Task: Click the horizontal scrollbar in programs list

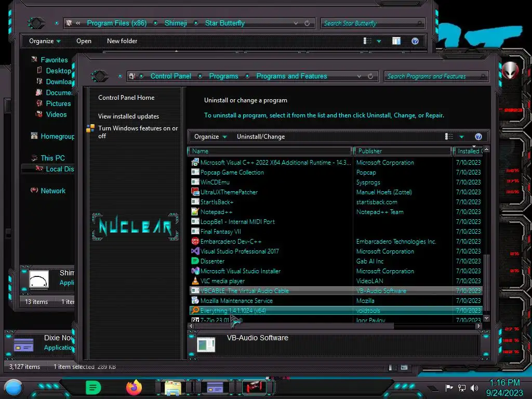Action: (x=294, y=326)
